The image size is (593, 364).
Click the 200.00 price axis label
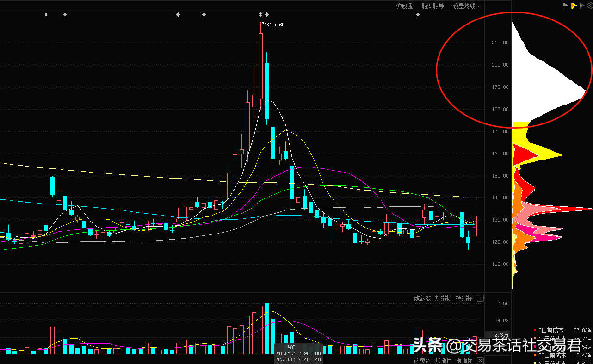click(500, 65)
